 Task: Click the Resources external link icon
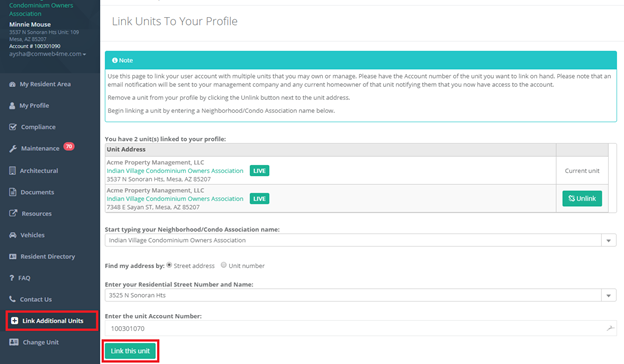point(13,213)
